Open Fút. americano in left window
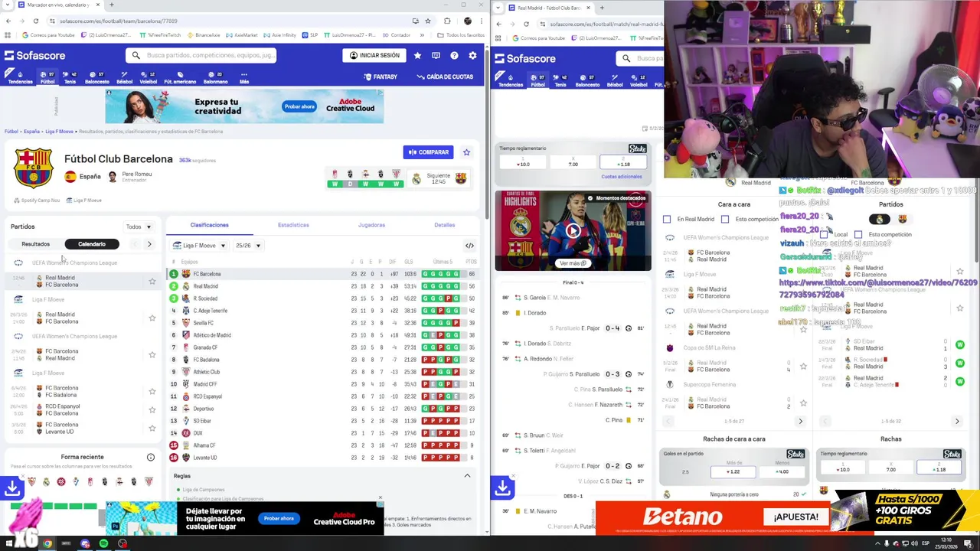 point(180,78)
